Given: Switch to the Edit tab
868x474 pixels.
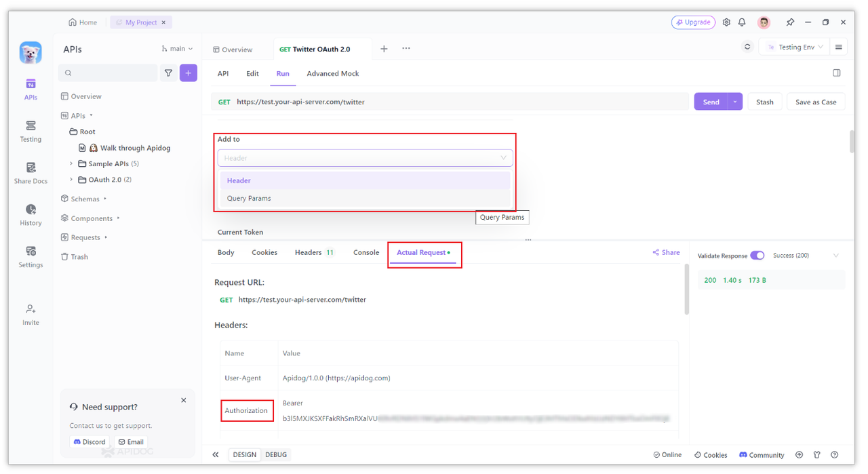Looking at the screenshot, I should [x=252, y=73].
